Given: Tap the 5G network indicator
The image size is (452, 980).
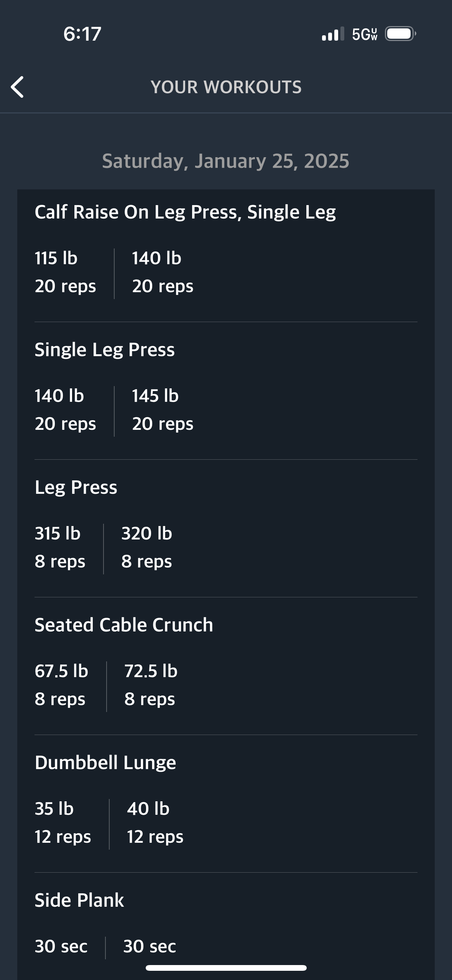Looking at the screenshot, I should pos(365,34).
